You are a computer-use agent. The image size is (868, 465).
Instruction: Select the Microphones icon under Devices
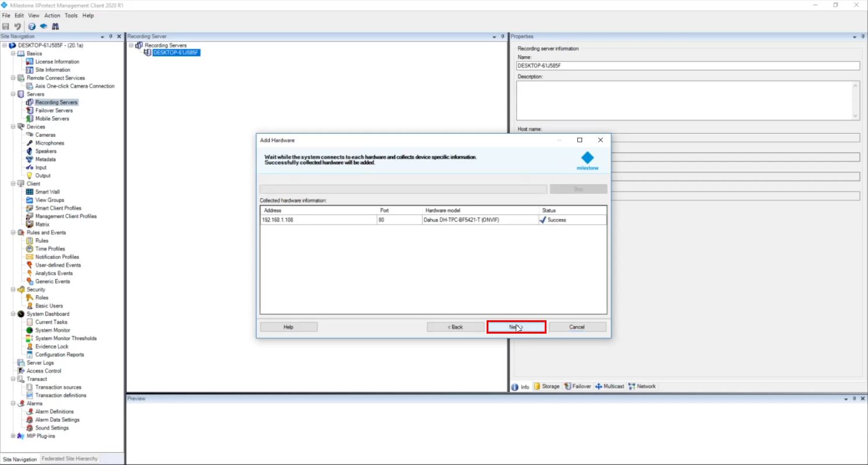[x=30, y=143]
